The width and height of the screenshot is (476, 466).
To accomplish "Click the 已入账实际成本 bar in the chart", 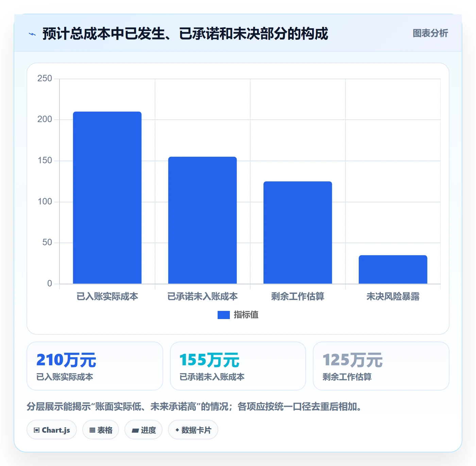I will coord(107,198).
